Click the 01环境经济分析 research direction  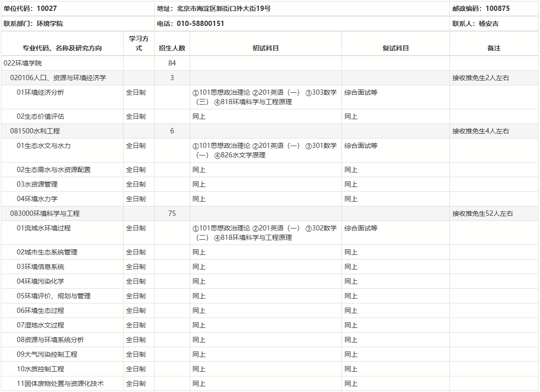click(41, 92)
